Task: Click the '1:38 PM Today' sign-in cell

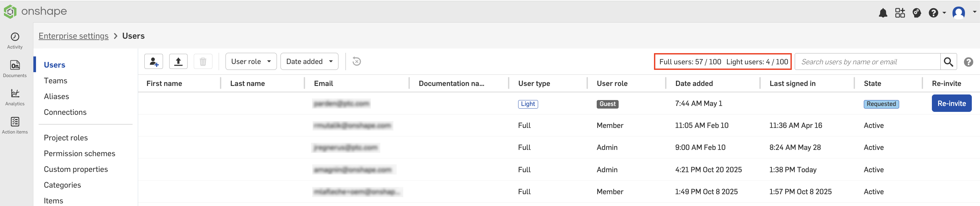Action: 793,170
